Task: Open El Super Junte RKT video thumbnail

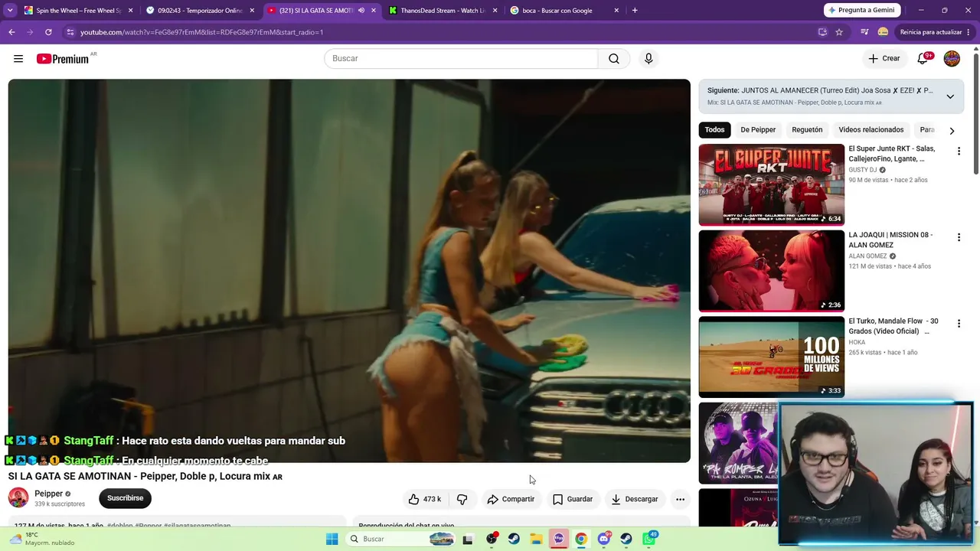Action: click(771, 184)
